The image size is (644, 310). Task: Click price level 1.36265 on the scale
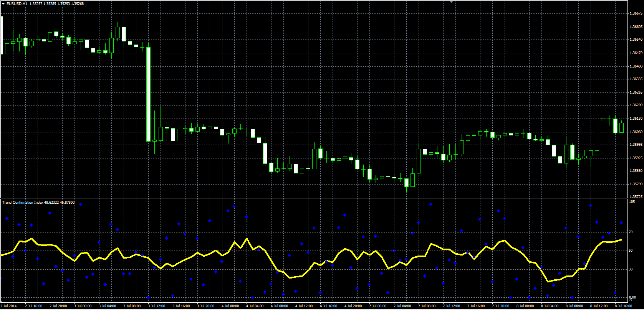pos(636,92)
